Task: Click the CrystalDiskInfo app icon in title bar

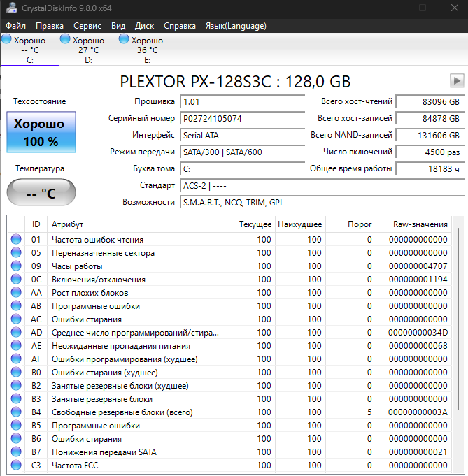Action: point(10,8)
